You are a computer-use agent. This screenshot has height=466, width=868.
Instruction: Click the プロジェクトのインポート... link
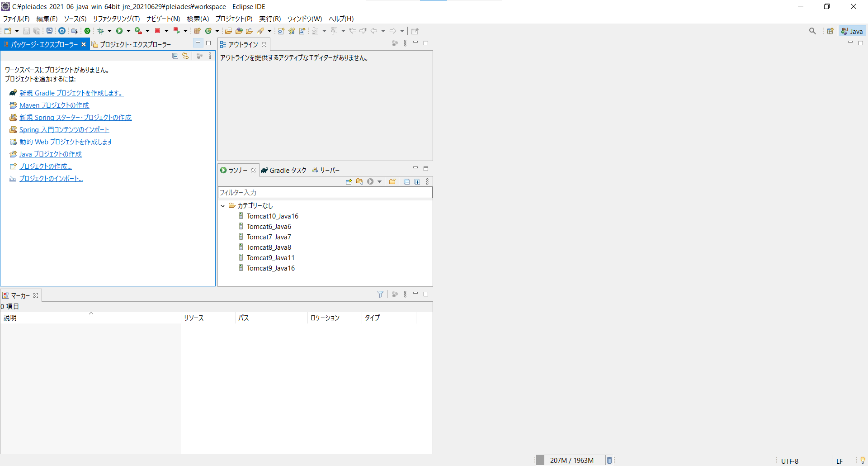tap(51, 178)
